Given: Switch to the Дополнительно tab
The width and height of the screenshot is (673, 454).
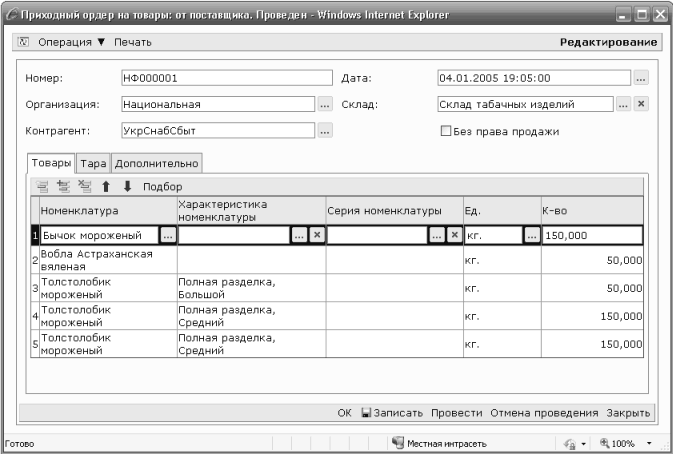Looking at the screenshot, I should point(157,163).
